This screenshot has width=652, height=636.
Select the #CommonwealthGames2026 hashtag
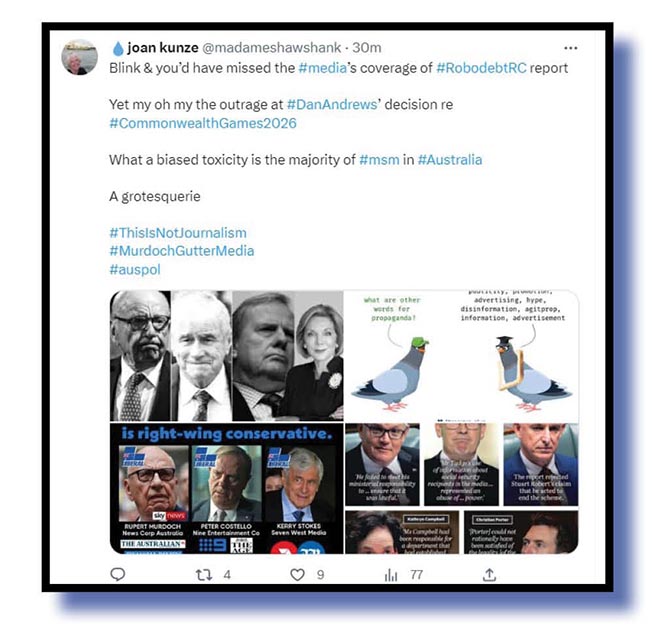203,123
